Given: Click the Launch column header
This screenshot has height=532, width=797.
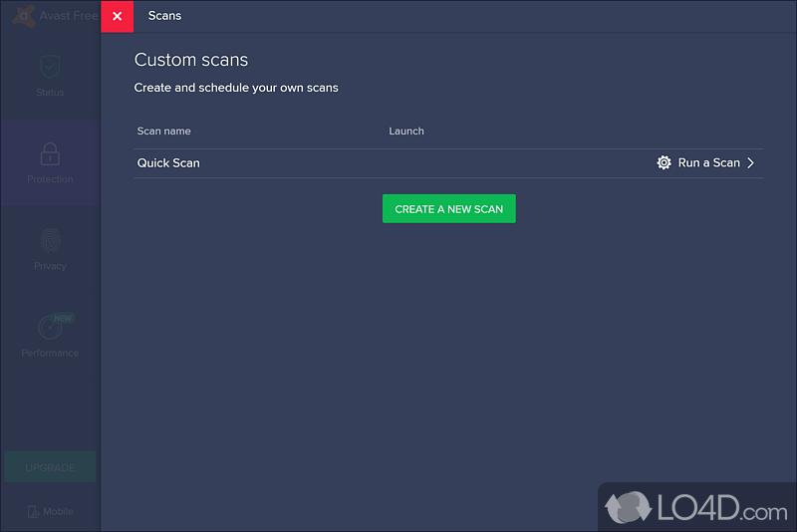Looking at the screenshot, I should (x=406, y=131).
